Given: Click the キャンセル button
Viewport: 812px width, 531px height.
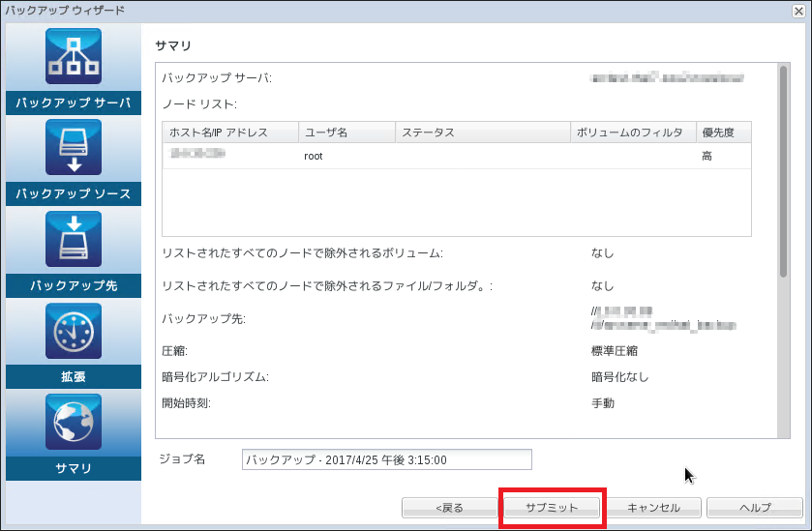Looking at the screenshot, I should coord(653,508).
